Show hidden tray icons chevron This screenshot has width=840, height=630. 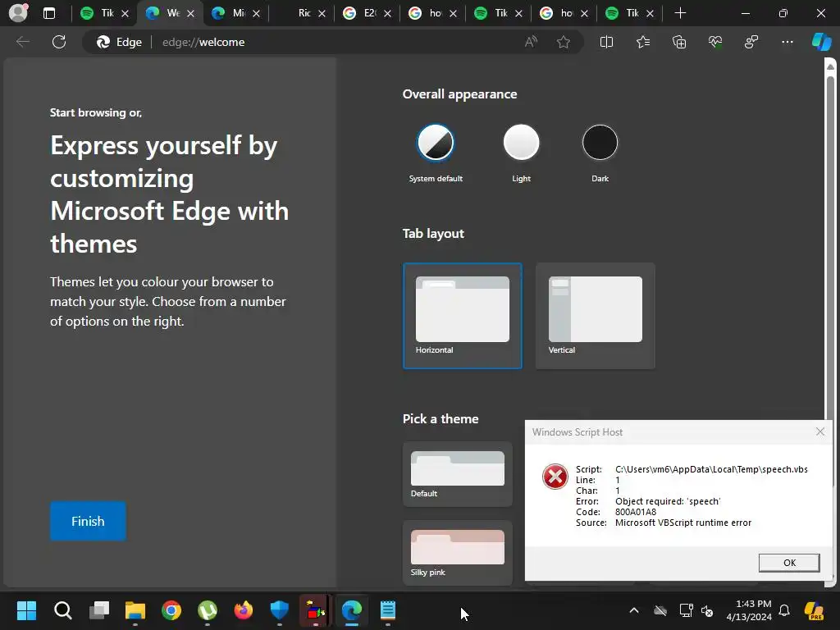634,610
